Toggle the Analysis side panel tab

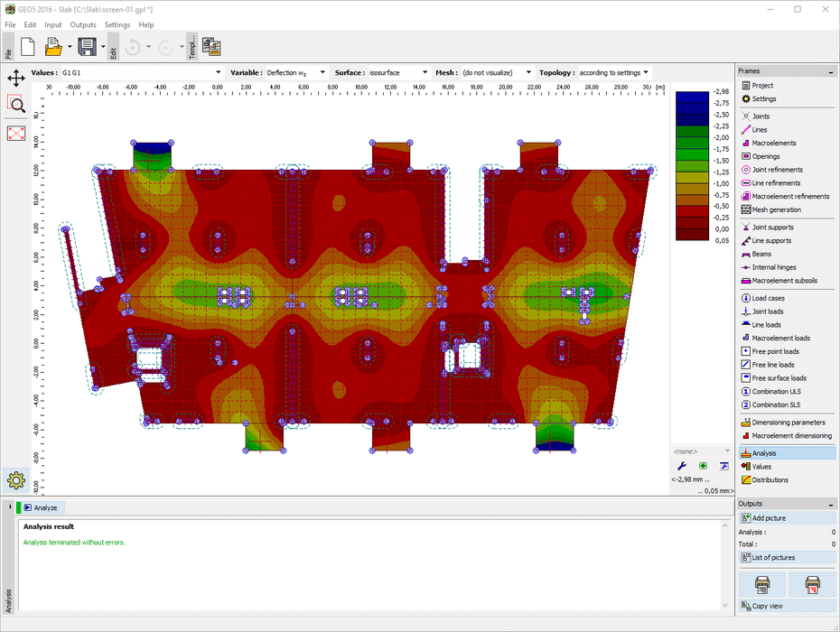(x=9, y=599)
